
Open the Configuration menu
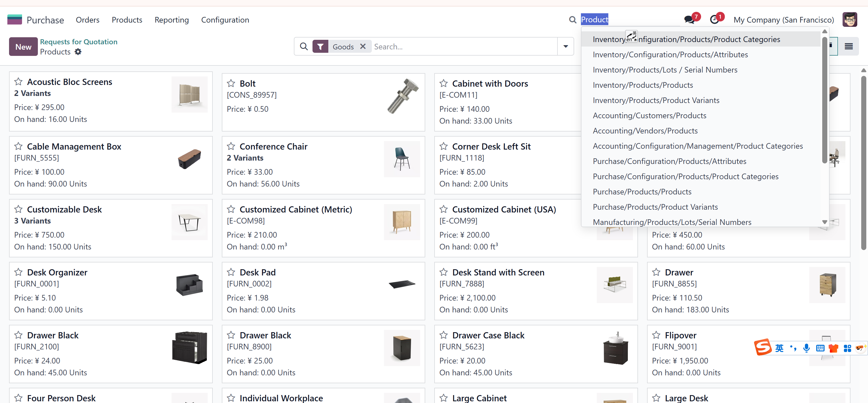coord(225,20)
